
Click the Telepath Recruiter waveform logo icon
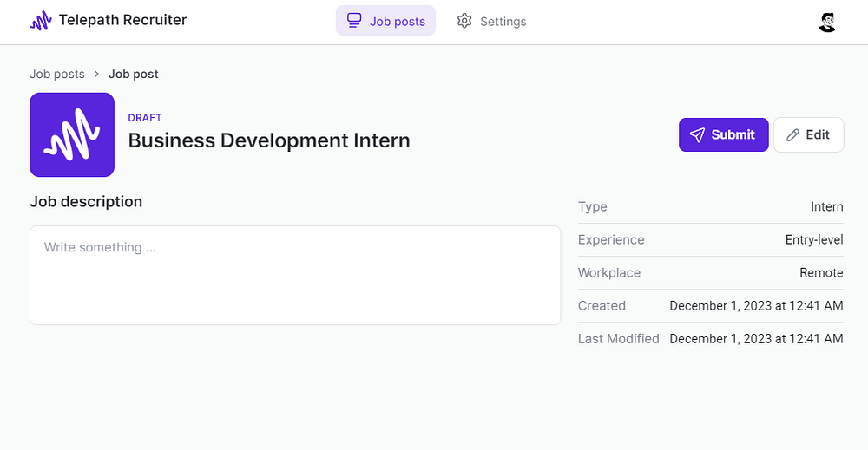click(x=41, y=21)
